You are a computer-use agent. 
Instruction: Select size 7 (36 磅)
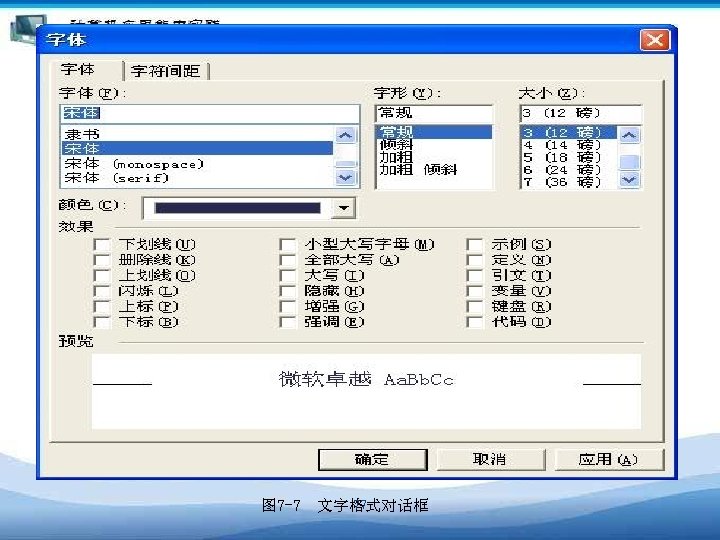[x=568, y=182]
